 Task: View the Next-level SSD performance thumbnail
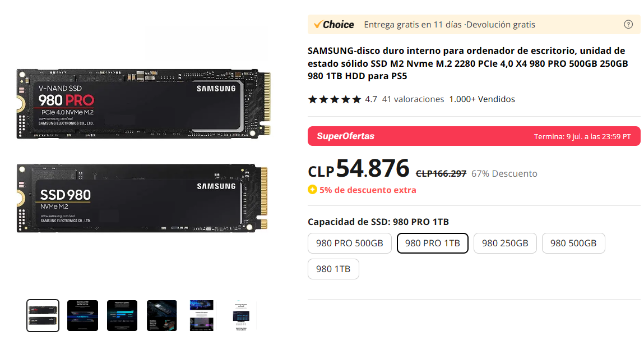pyautogui.click(x=82, y=315)
